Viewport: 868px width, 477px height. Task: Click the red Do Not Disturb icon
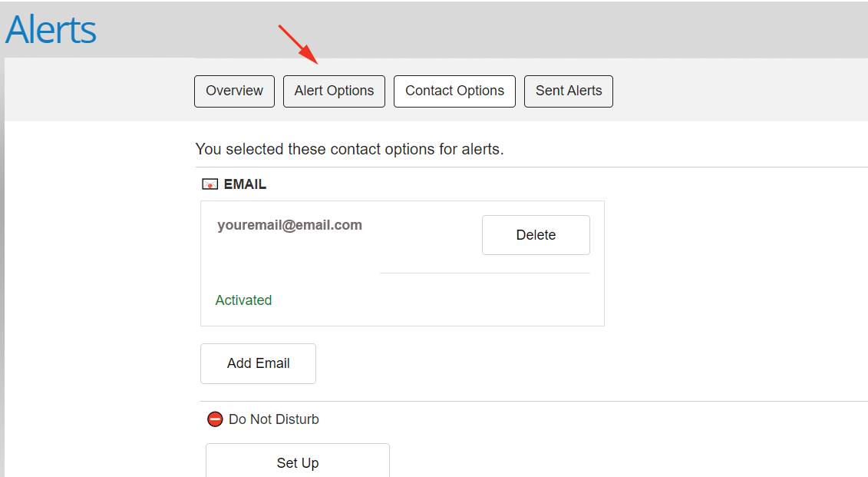[x=215, y=419]
